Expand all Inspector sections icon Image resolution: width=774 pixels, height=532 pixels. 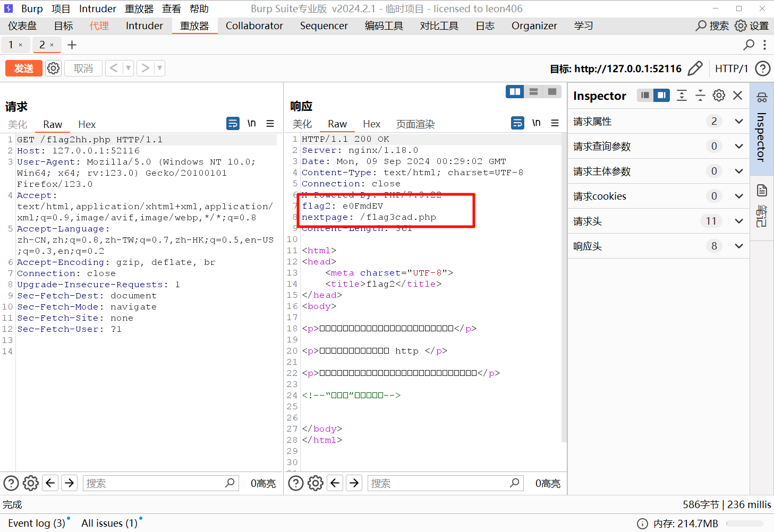click(x=682, y=95)
